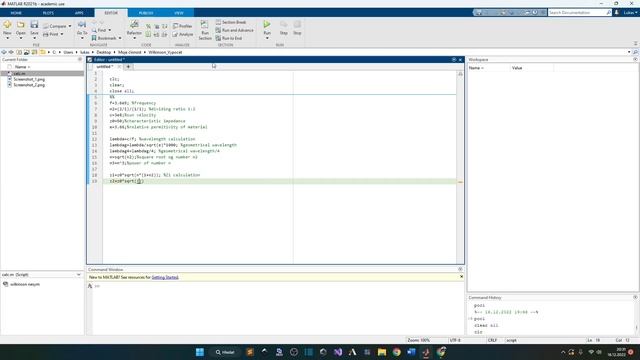Click the magnifier icon in Search Documentation
The image size is (640, 360).
tap(609, 13)
